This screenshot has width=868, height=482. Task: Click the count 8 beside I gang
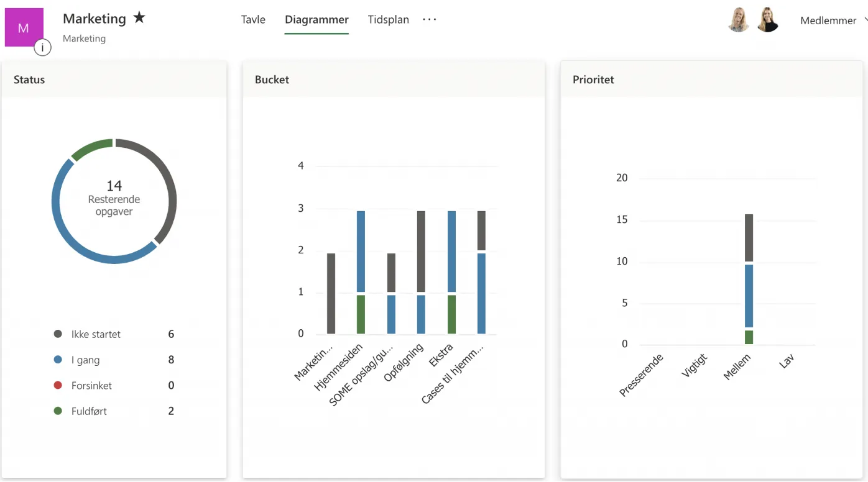click(x=171, y=360)
